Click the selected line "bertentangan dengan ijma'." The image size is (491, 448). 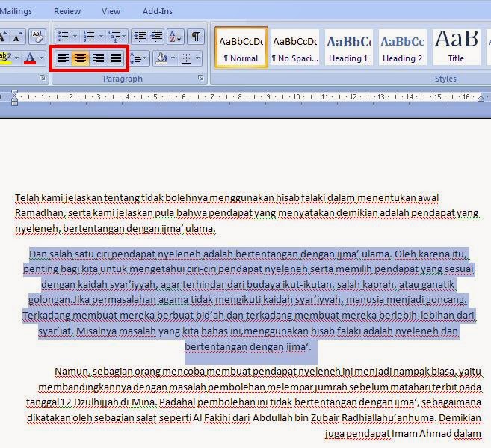click(x=247, y=347)
